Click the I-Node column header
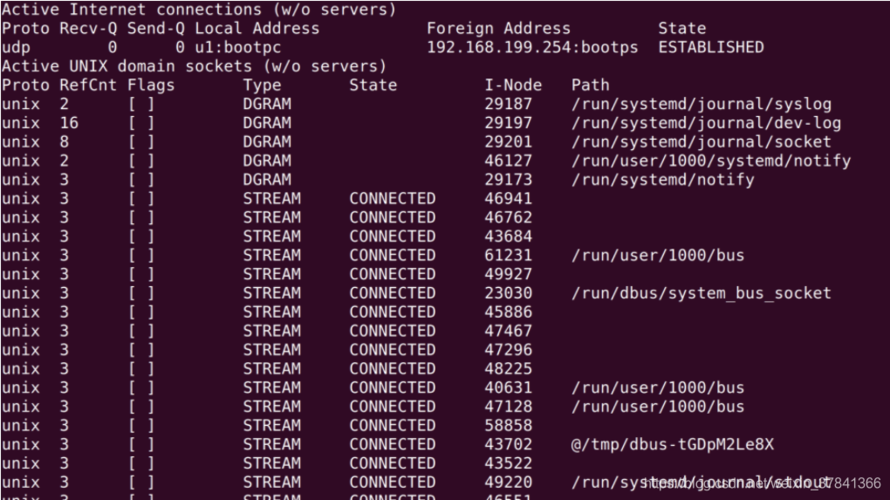This screenshot has height=500, width=890. 513,85
